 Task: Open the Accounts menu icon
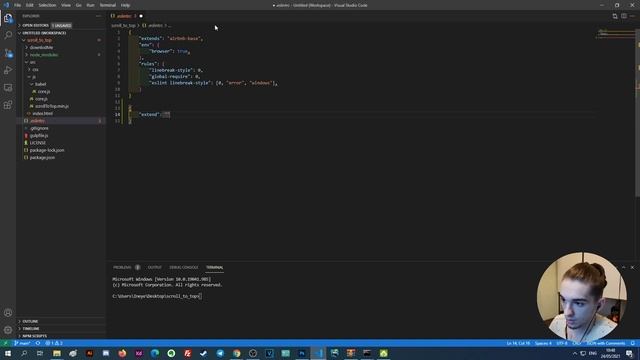click(x=8, y=313)
